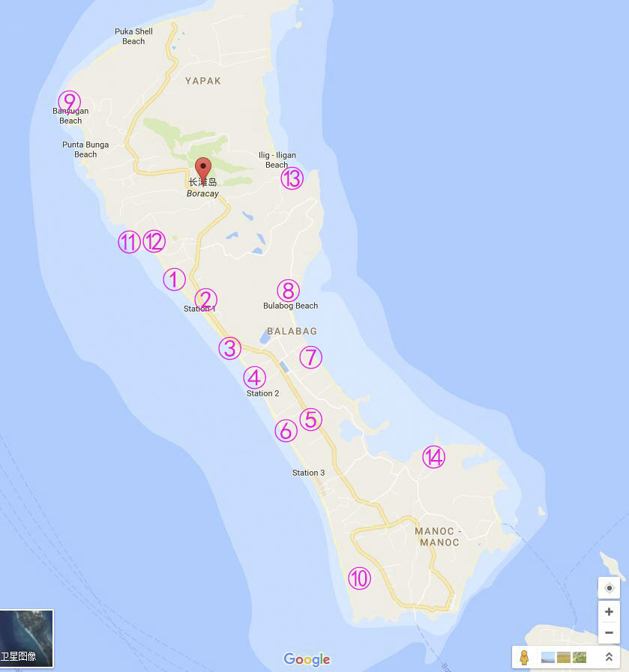The height and width of the screenshot is (672, 629).
Task: Zoom in with the plus button
Action: click(609, 612)
